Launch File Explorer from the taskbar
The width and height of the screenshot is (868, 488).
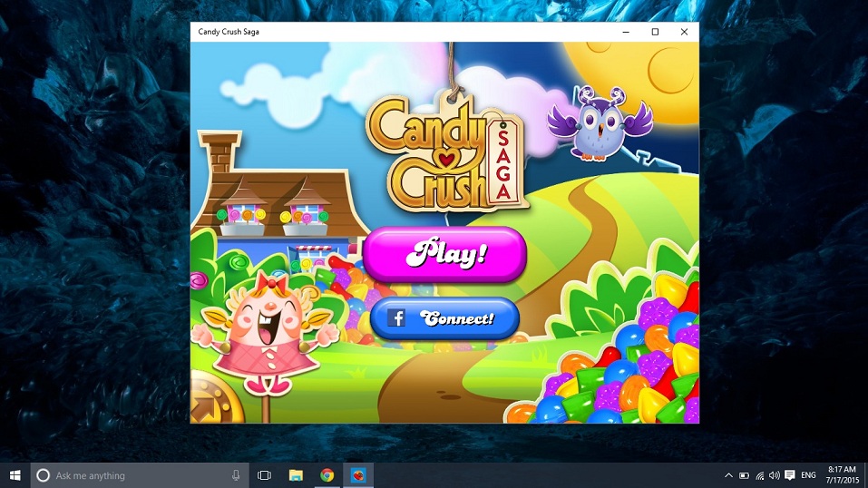[x=297, y=475]
